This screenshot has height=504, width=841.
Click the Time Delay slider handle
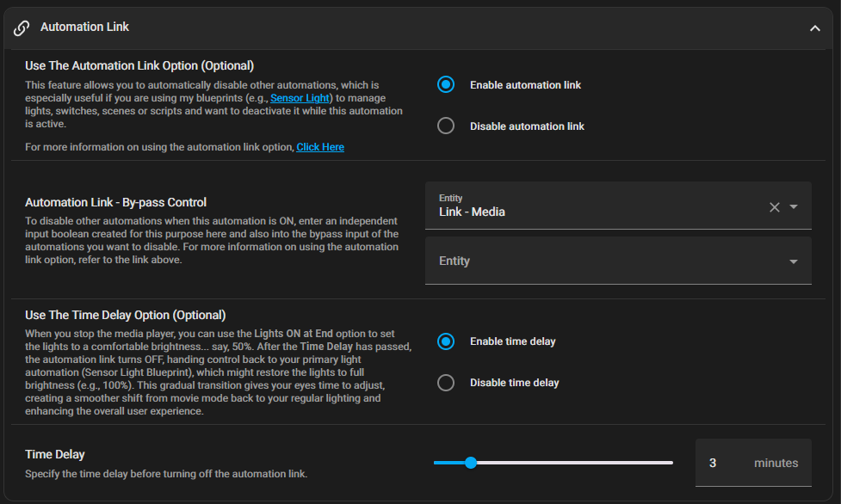(470, 463)
